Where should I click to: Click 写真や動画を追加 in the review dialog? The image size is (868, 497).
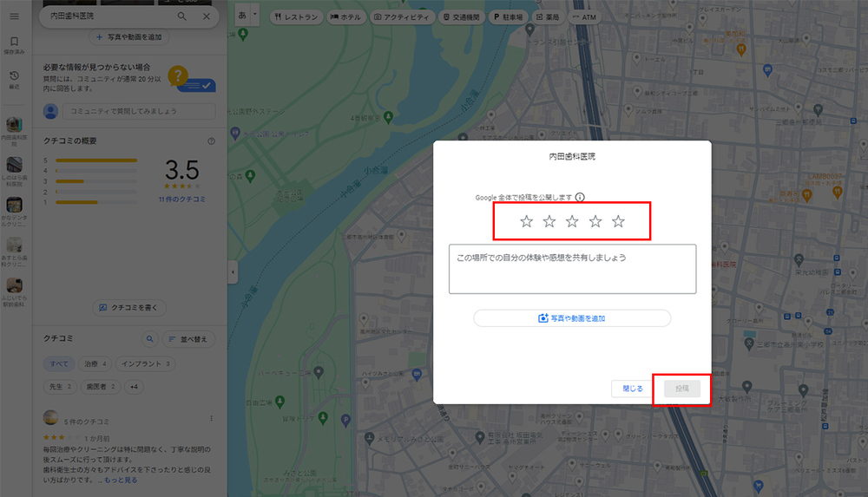click(x=572, y=318)
